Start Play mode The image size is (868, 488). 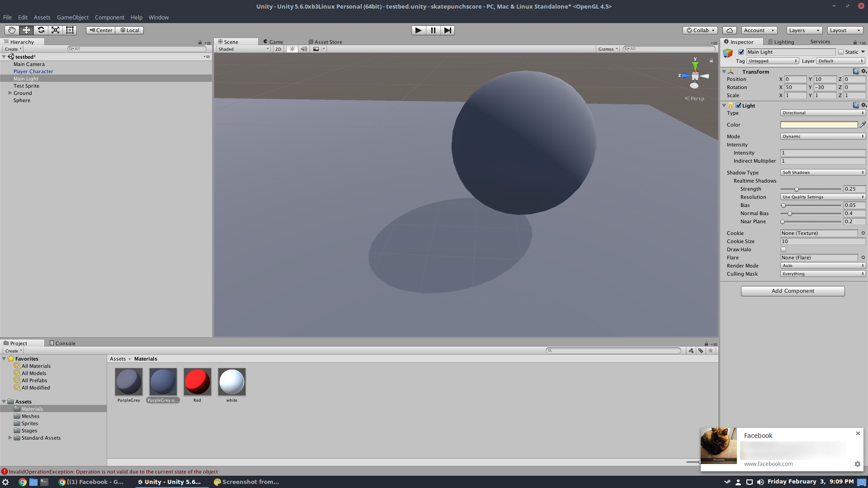(x=419, y=30)
